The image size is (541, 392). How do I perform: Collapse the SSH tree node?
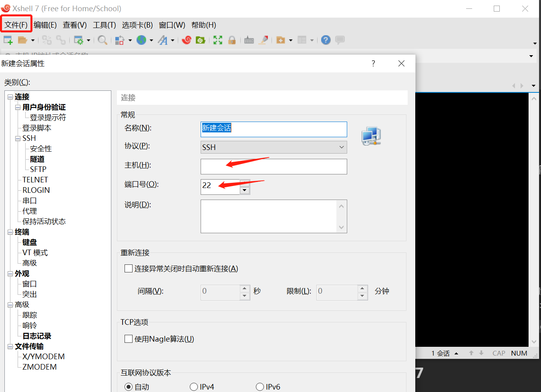pos(18,138)
